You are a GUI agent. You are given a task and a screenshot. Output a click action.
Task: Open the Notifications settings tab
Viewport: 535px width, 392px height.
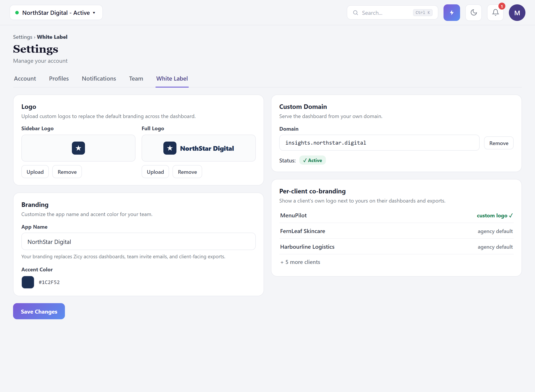point(99,79)
